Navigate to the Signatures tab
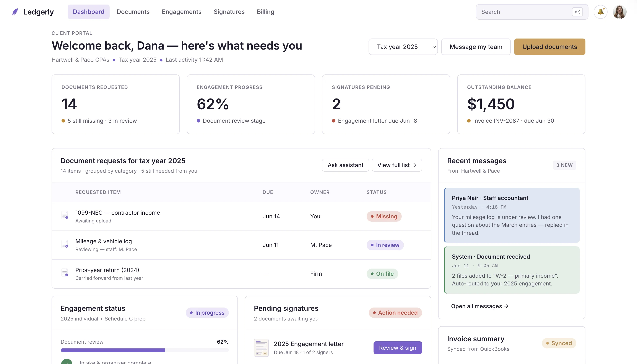The image size is (637, 364). pyautogui.click(x=229, y=12)
